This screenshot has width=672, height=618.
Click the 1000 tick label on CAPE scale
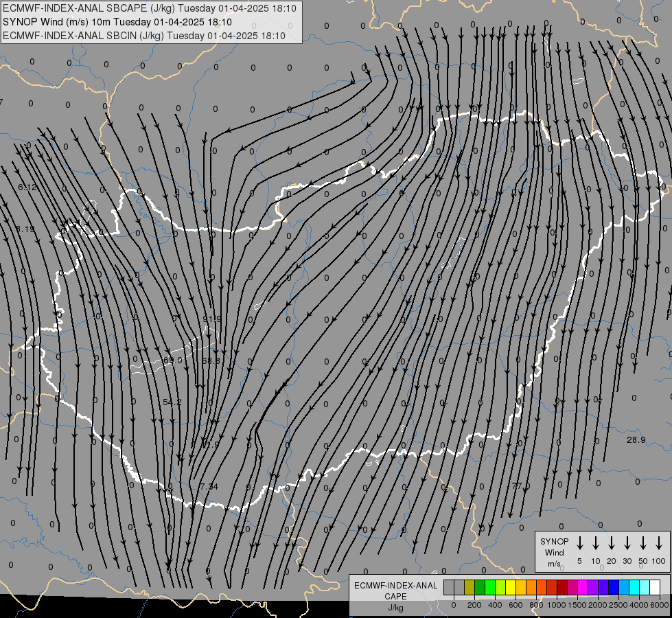(x=557, y=605)
